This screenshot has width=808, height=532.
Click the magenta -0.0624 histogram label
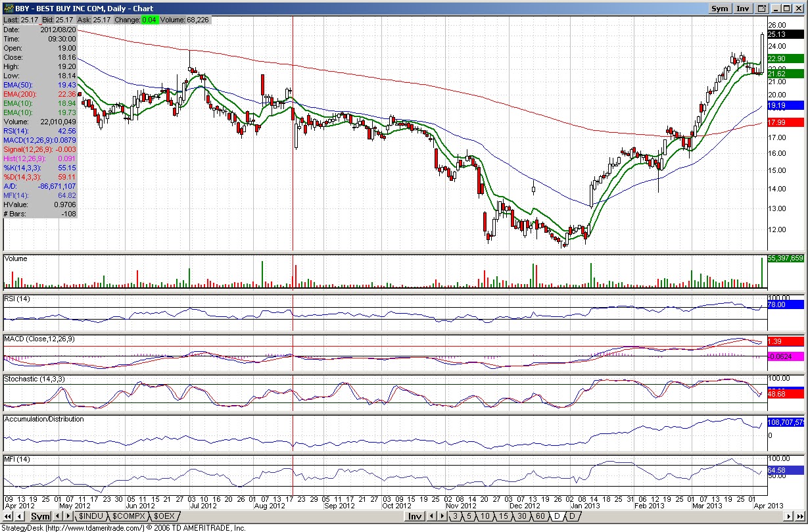tap(785, 356)
